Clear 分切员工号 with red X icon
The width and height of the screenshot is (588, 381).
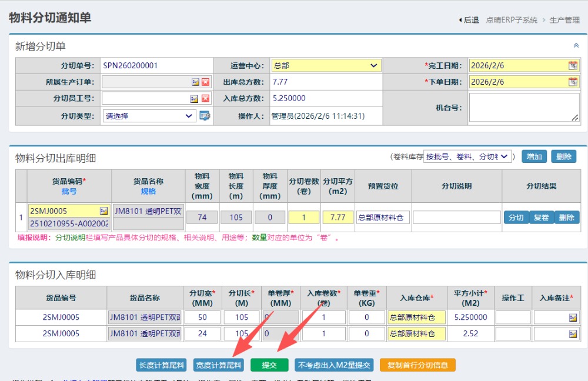(206, 99)
